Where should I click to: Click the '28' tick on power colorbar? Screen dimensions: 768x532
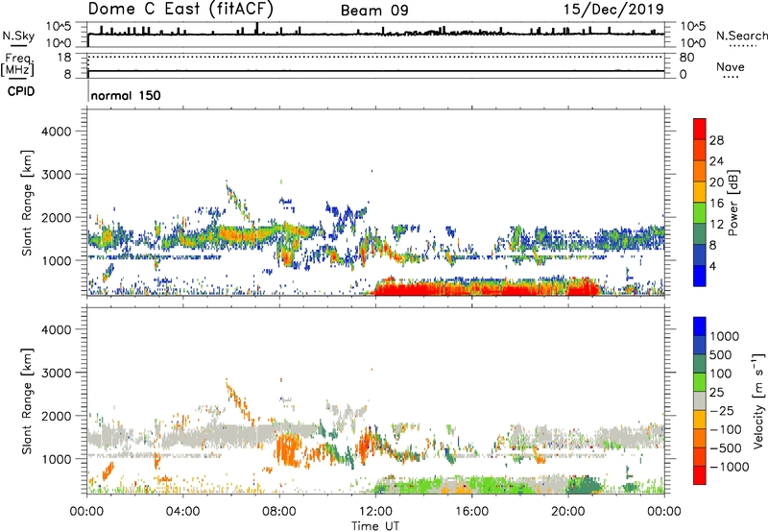click(x=716, y=140)
